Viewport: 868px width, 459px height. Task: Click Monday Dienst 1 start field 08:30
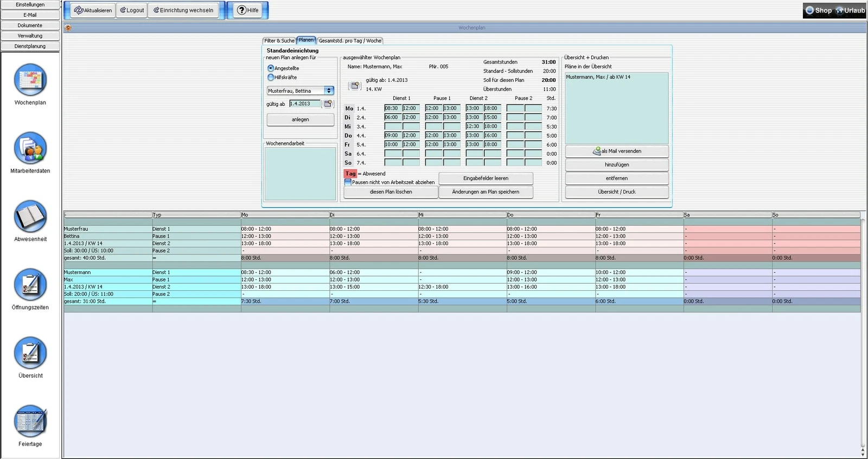click(393, 108)
